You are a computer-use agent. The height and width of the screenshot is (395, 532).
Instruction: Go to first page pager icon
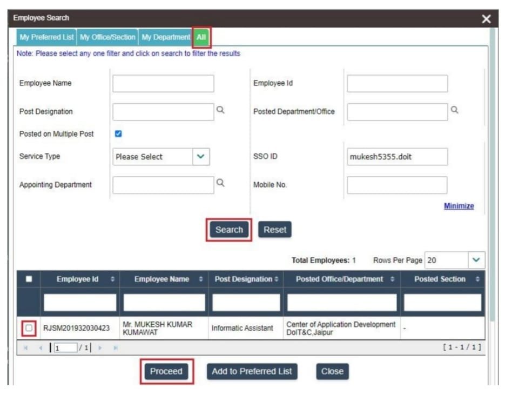[x=25, y=348]
